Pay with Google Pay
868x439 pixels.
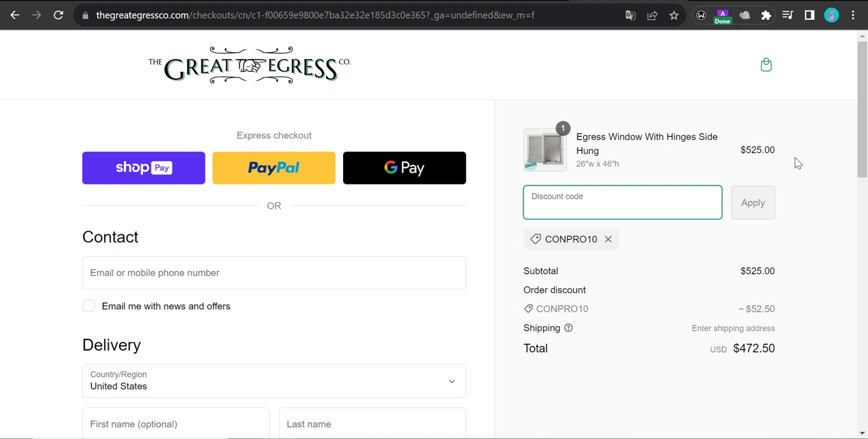(404, 168)
